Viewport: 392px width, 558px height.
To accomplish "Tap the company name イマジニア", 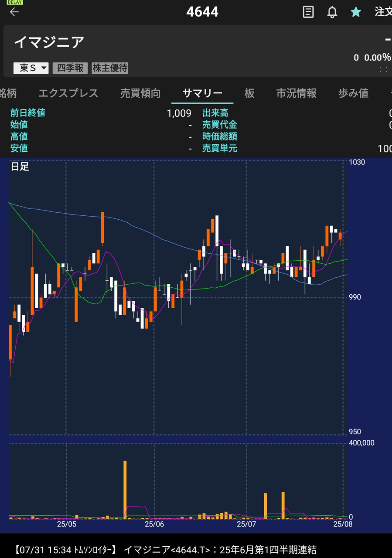I will pos(49,42).
